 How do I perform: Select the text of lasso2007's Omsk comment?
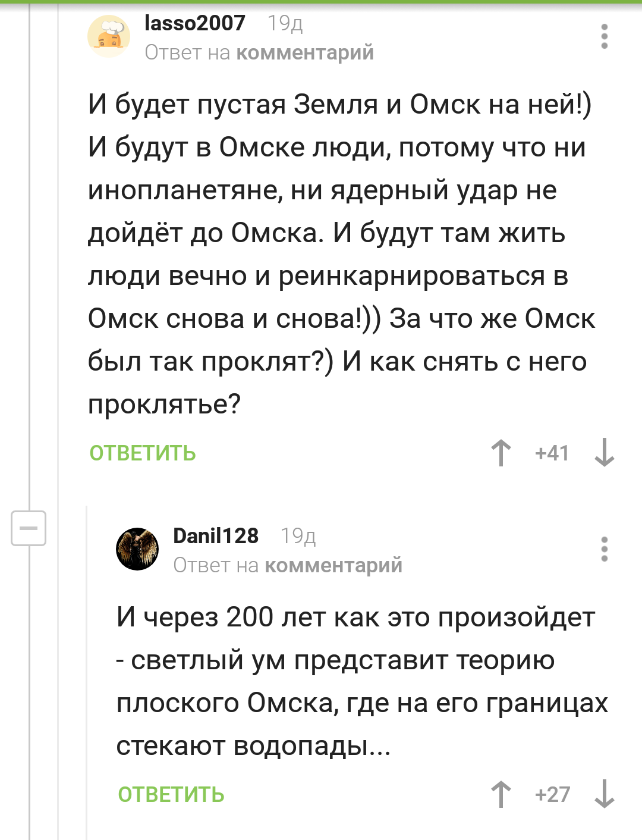pos(341,254)
